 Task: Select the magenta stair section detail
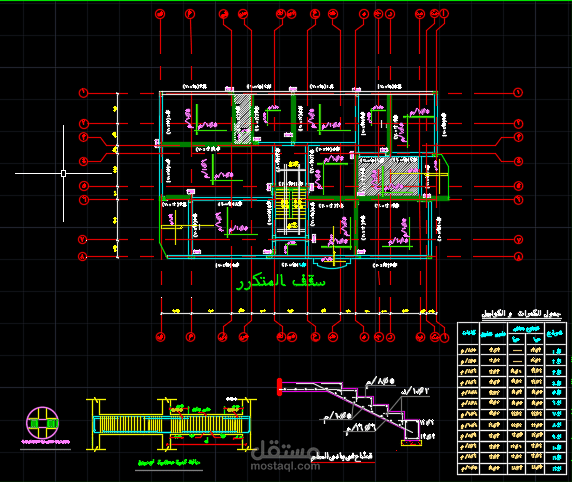pyautogui.click(x=350, y=410)
